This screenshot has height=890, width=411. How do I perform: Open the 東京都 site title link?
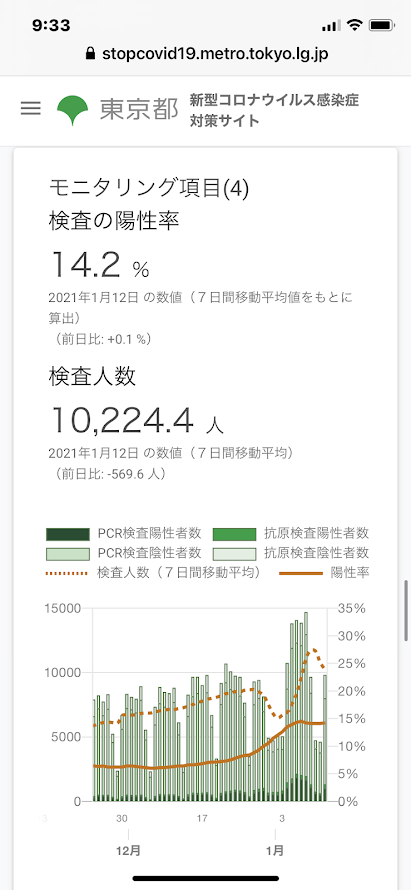tap(139, 110)
